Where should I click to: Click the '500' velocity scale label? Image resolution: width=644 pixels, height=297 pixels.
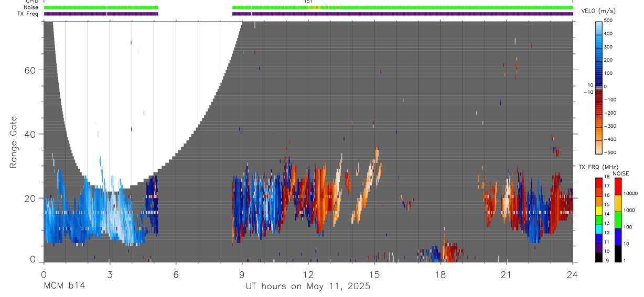point(608,20)
